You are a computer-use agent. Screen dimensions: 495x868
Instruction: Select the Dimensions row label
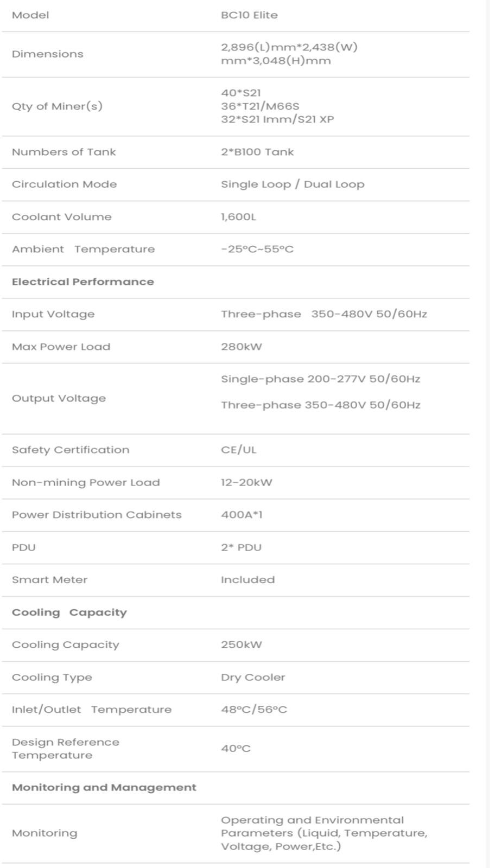pos(48,54)
